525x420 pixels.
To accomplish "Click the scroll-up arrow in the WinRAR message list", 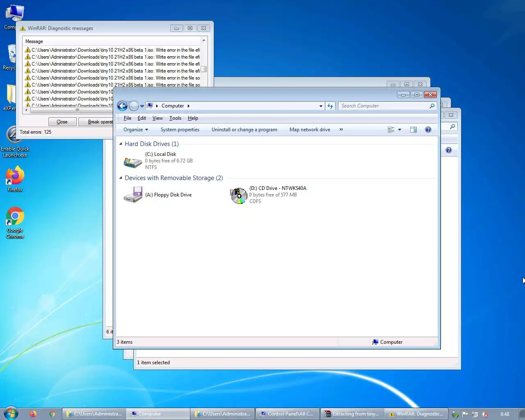I will [203, 41].
